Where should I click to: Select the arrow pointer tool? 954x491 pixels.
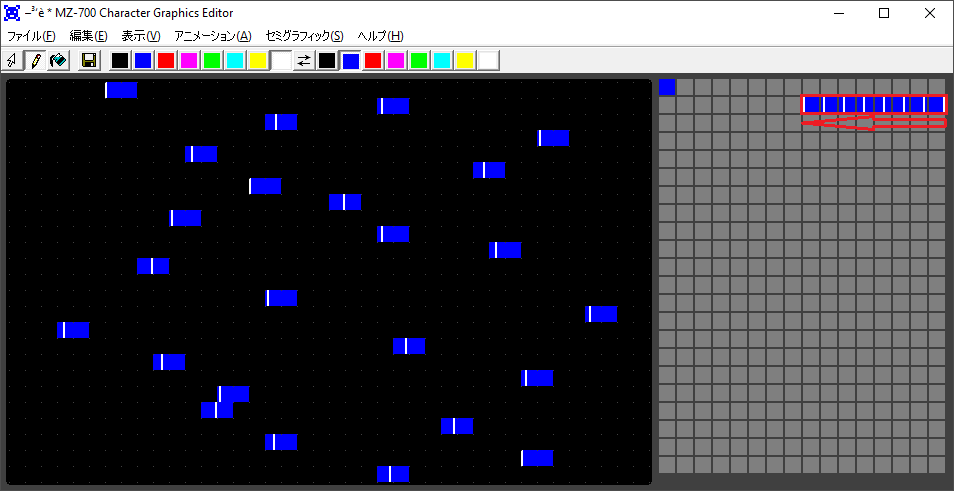coord(13,61)
